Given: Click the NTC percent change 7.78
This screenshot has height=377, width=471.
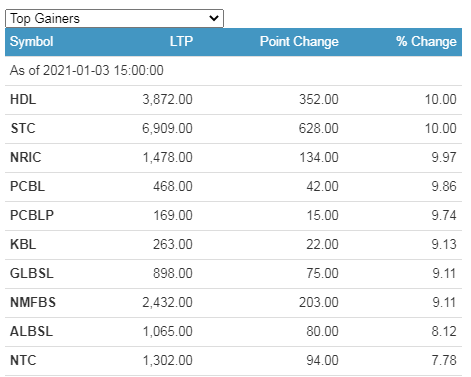Looking at the screenshot, I should 444,360.
